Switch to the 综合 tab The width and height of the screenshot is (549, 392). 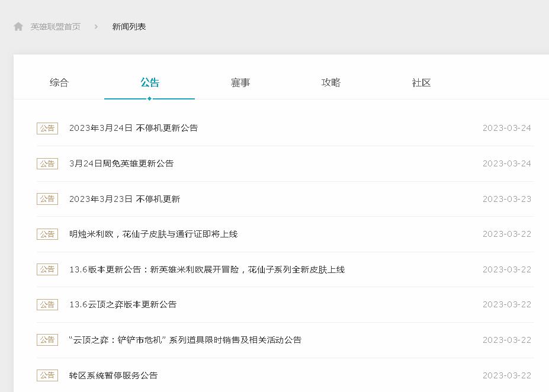point(59,82)
